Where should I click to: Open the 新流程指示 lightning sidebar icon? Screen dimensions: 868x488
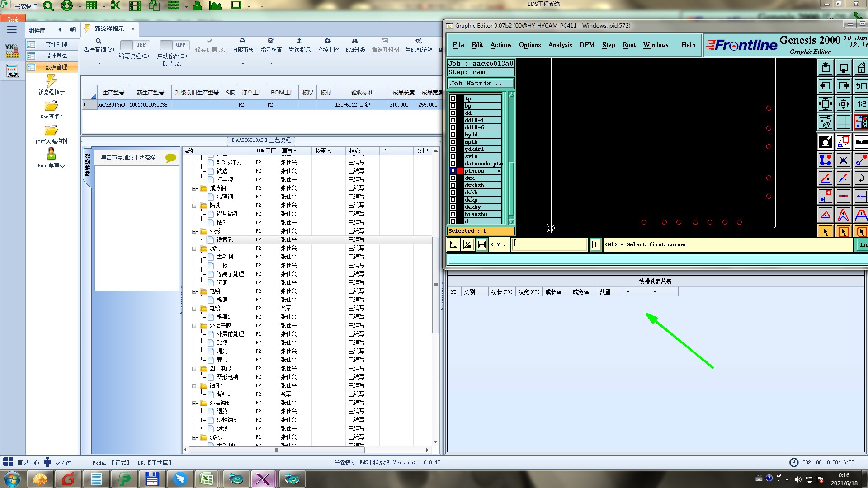click(51, 81)
